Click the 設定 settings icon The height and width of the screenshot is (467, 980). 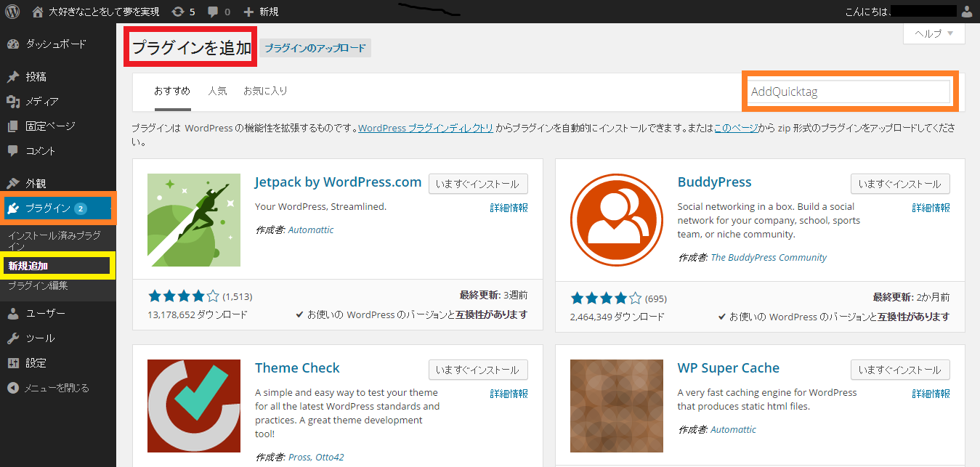point(12,363)
